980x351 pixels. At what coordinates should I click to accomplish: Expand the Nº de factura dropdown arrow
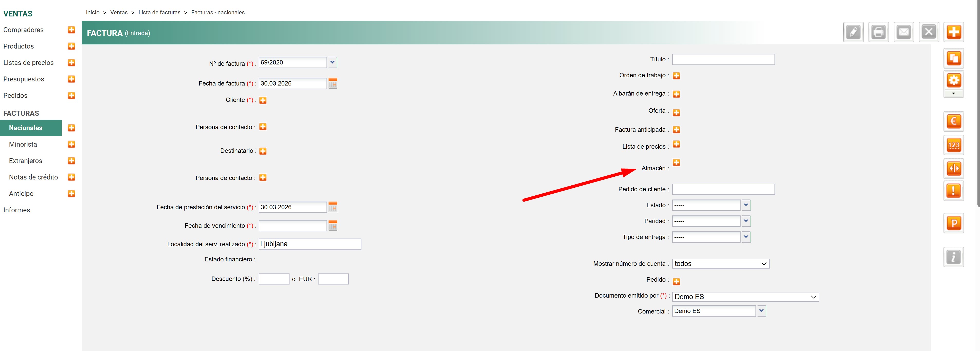pyautogui.click(x=332, y=62)
